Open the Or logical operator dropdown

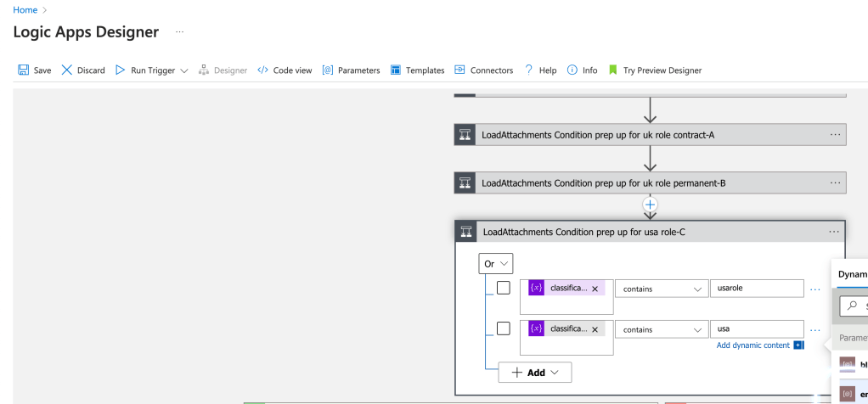tap(495, 264)
